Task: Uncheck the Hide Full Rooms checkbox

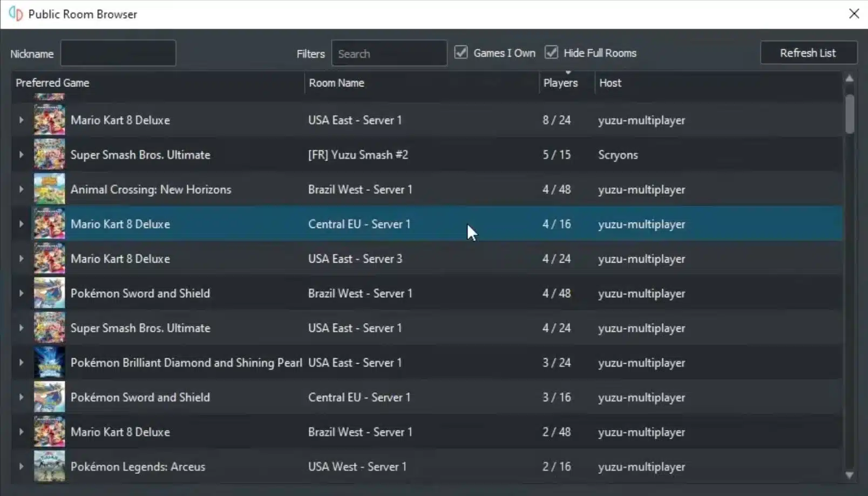Action: pyautogui.click(x=551, y=52)
